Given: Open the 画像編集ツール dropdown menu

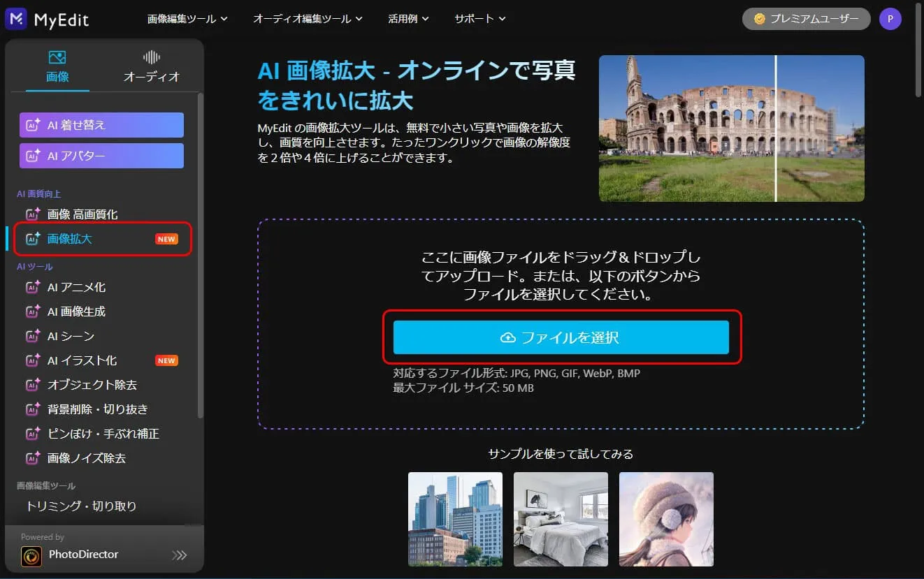Looking at the screenshot, I should [187, 19].
